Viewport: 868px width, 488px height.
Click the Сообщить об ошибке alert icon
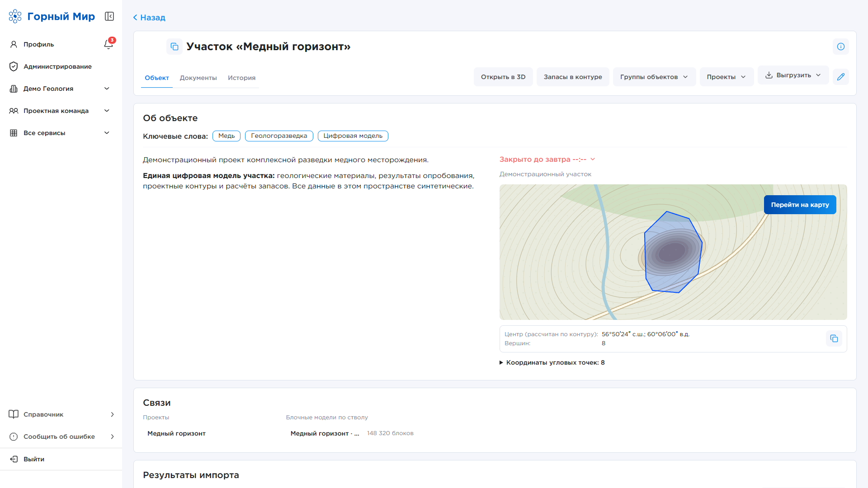pyautogui.click(x=14, y=436)
